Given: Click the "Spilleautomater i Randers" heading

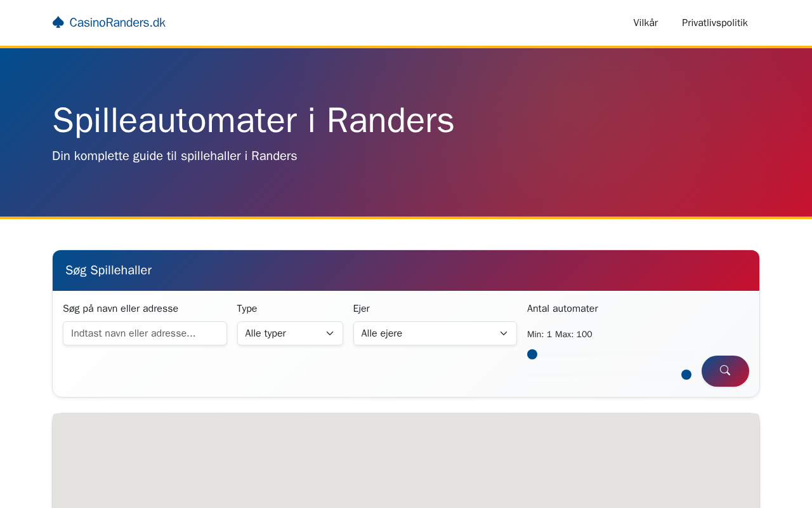Looking at the screenshot, I should 253,120.
